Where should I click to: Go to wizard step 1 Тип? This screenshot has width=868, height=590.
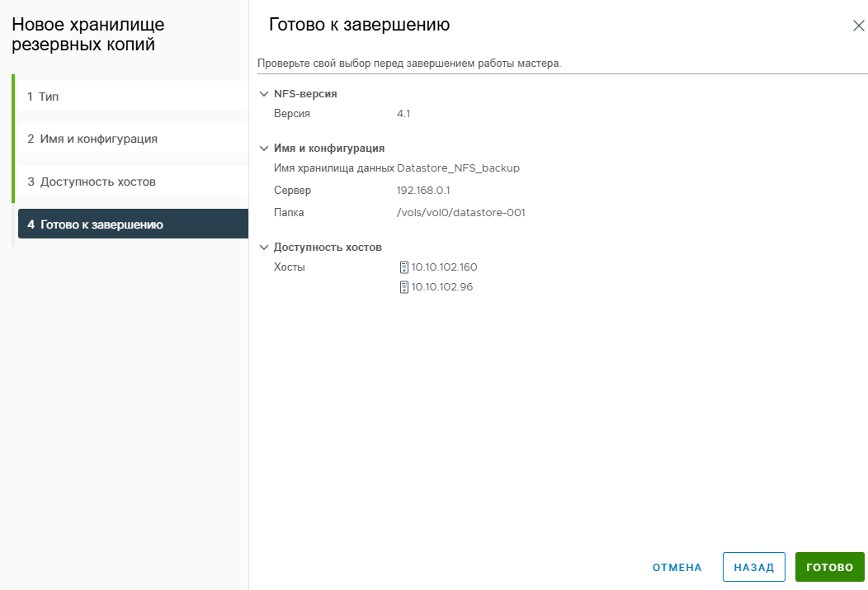tap(133, 97)
